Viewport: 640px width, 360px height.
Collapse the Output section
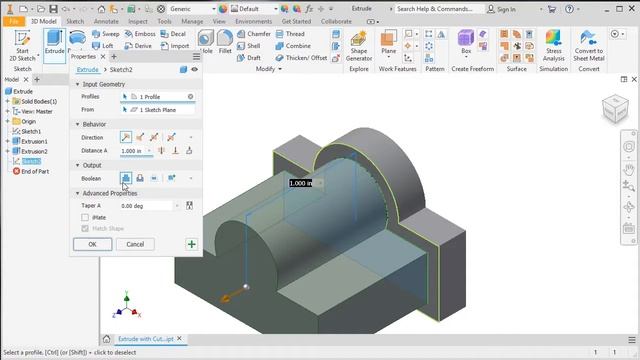[x=78, y=165]
